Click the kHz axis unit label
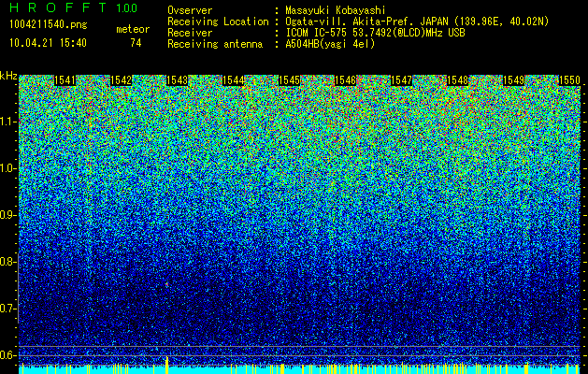588x374 pixels. click(8, 76)
